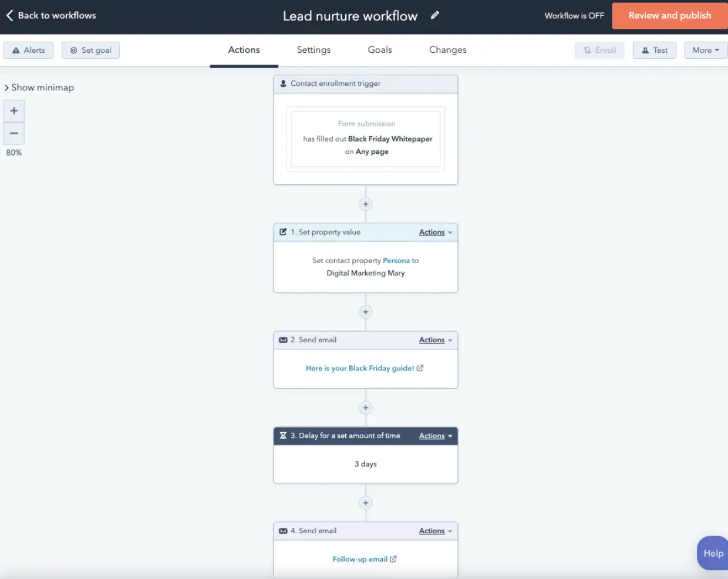This screenshot has width=728, height=579.
Task: Open the Actions dropdown on the delay step
Action: tap(432, 436)
